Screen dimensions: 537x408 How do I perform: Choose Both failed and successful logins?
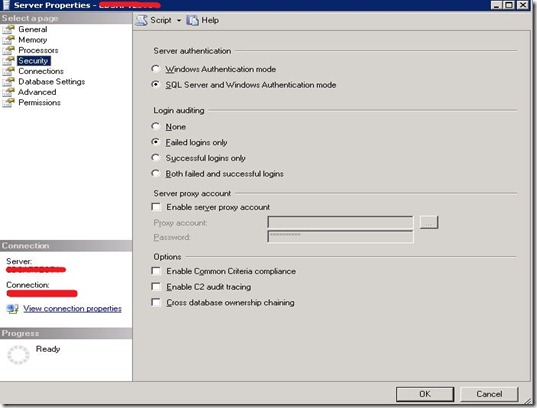155,173
